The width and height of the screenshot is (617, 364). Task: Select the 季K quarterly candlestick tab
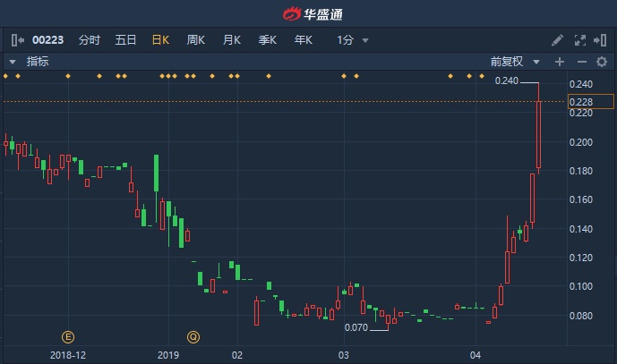click(x=267, y=40)
